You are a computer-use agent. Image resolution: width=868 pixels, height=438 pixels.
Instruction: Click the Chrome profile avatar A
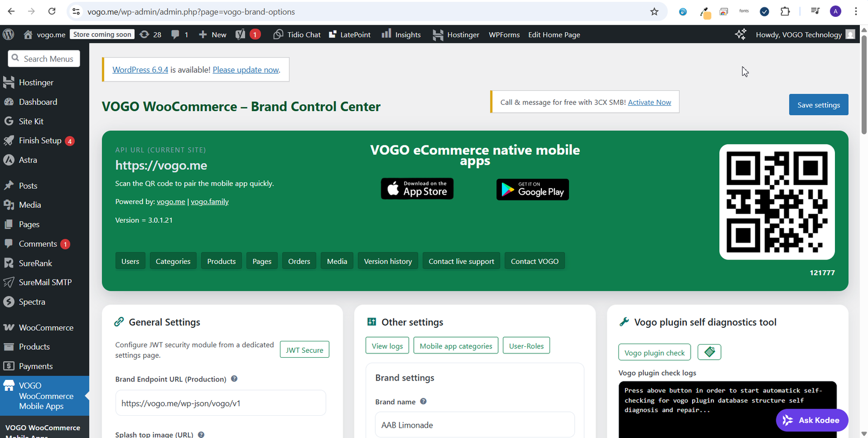pos(835,11)
